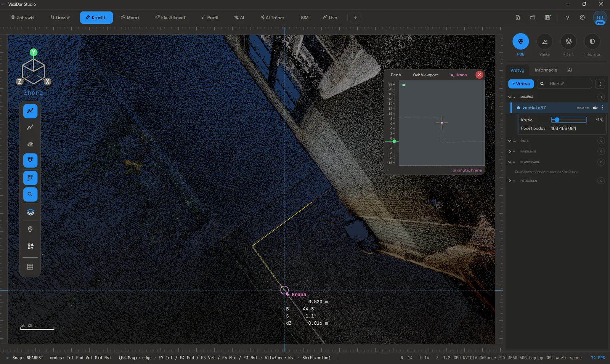Screen dimensions: 610x364
Task: Select the shapes-plus tool icon
Action: point(30,246)
